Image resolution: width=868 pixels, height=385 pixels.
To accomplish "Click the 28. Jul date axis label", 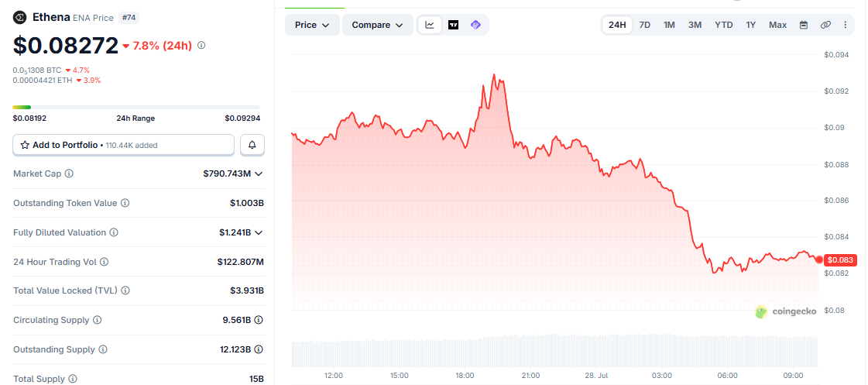I will (x=596, y=376).
